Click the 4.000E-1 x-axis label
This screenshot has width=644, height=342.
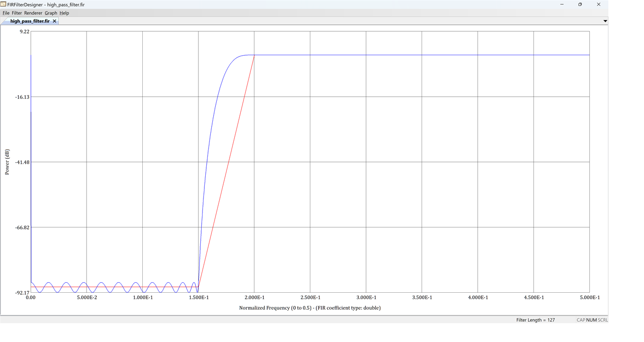pyautogui.click(x=478, y=297)
